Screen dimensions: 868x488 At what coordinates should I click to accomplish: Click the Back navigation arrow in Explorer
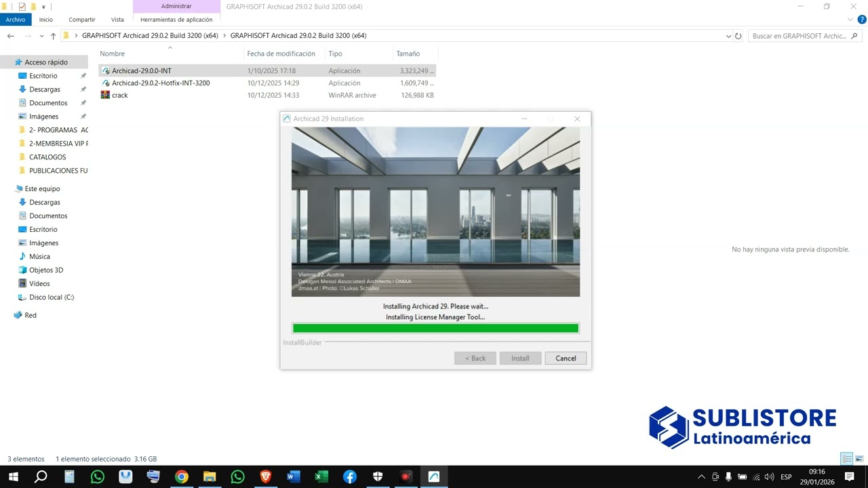point(10,36)
